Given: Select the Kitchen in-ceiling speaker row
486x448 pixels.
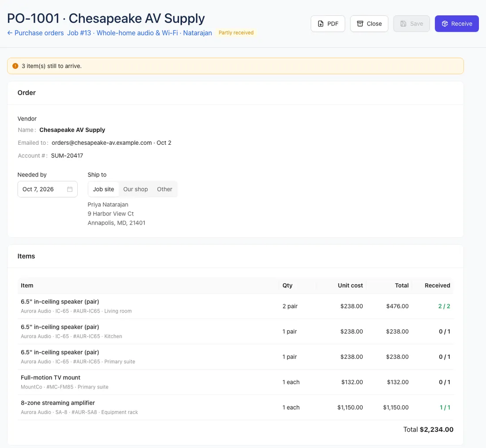Looking at the screenshot, I should [235, 331].
